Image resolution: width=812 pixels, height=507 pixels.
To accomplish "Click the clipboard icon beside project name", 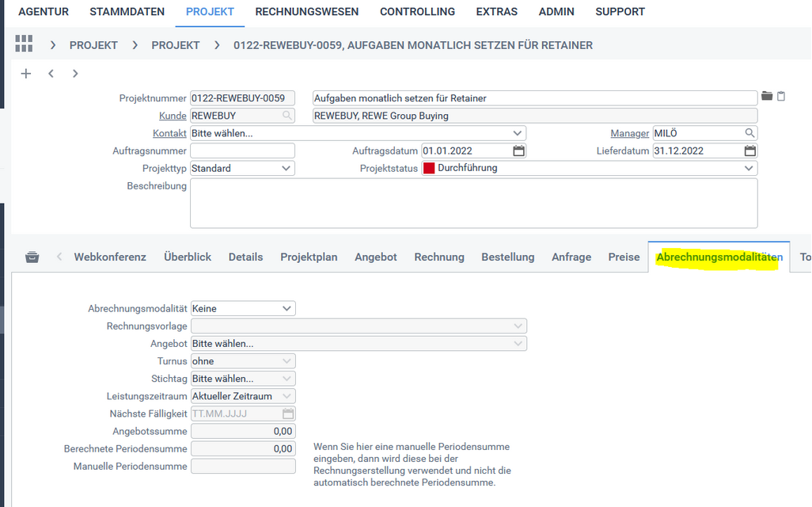I will 781,97.
